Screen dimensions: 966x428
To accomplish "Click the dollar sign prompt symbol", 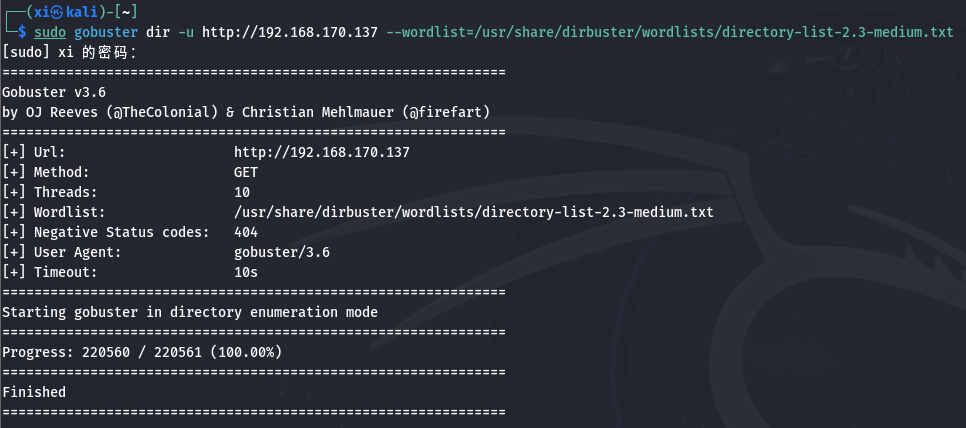I will pos(22,32).
